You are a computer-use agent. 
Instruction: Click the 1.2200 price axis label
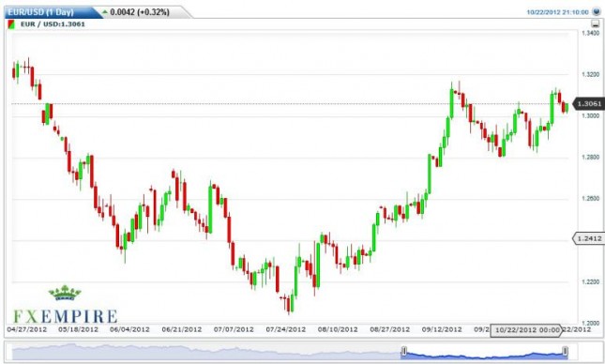(x=590, y=282)
